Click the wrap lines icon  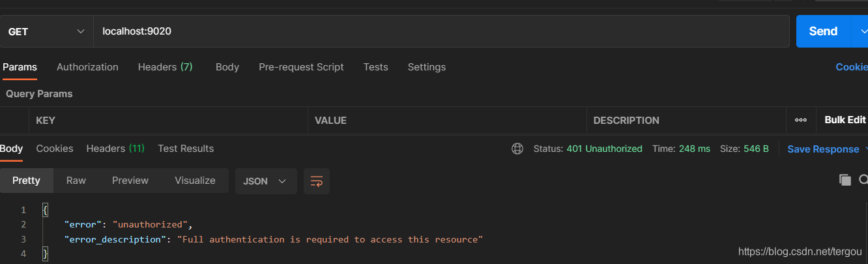pyautogui.click(x=317, y=181)
